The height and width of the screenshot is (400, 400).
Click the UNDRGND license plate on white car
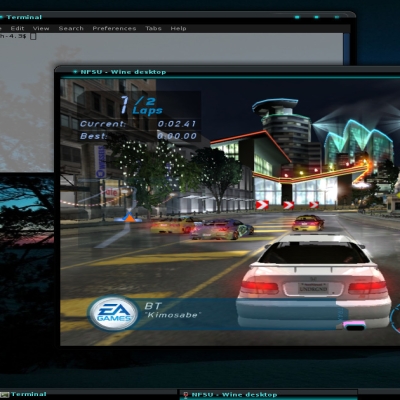click(x=313, y=288)
